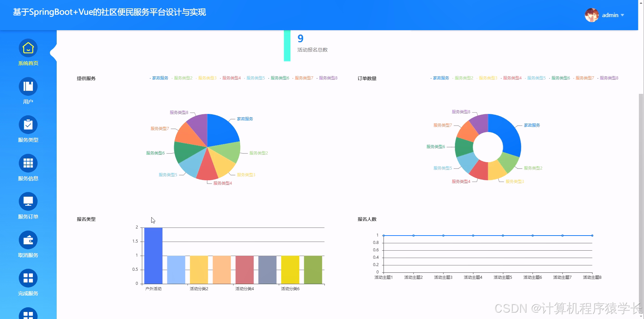Toggle 服务类型7 legend in 提供服务 chart

coord(303,78)
